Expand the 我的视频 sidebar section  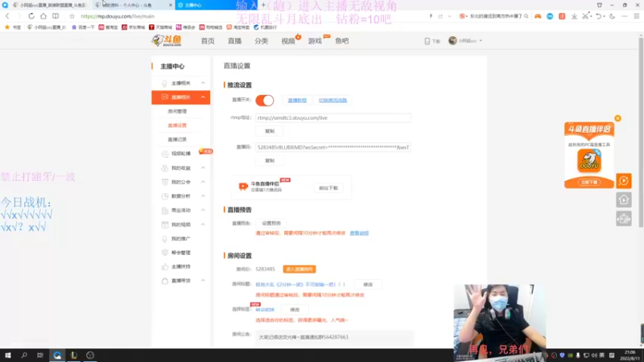[x=203, y=224]
